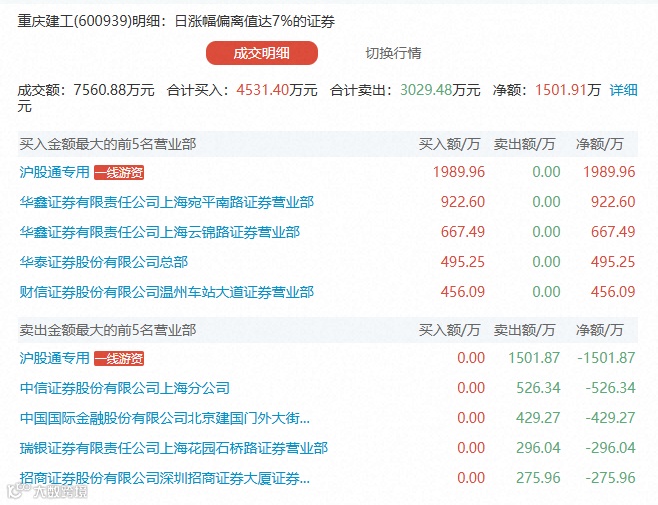Click sell amount 296.04 for 瑞银证券
The height and width of the screenshot is (505, 658).
click(538, 448)
